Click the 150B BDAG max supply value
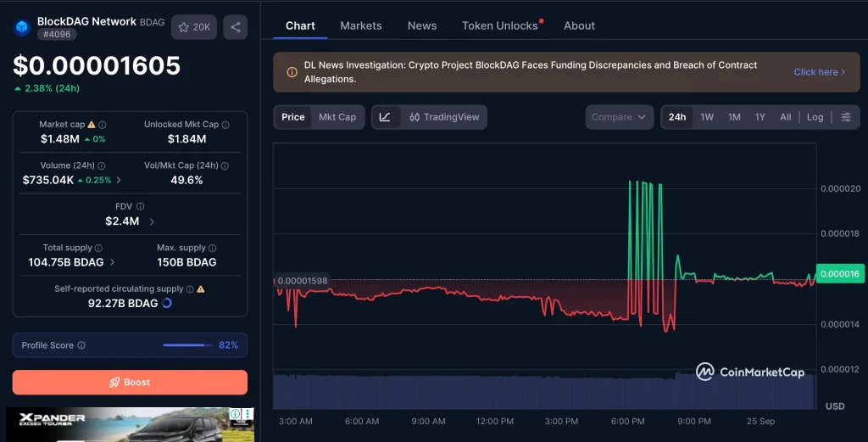Screen dimensions: 868x442 coord(186,262)
